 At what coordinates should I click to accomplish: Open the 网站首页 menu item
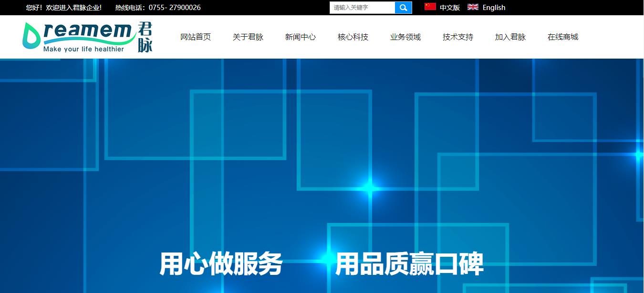click(x=196, y=37)
